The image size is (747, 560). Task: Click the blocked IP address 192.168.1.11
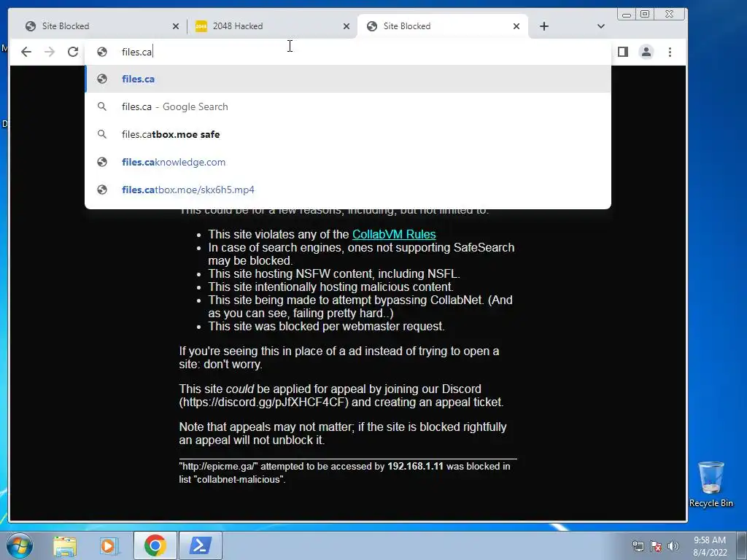point(415,466)
